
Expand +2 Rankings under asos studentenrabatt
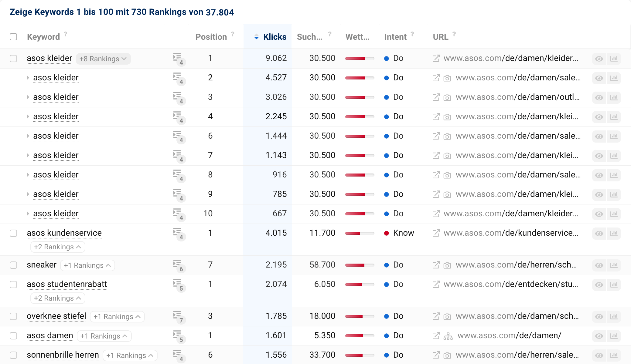[58, 298]
